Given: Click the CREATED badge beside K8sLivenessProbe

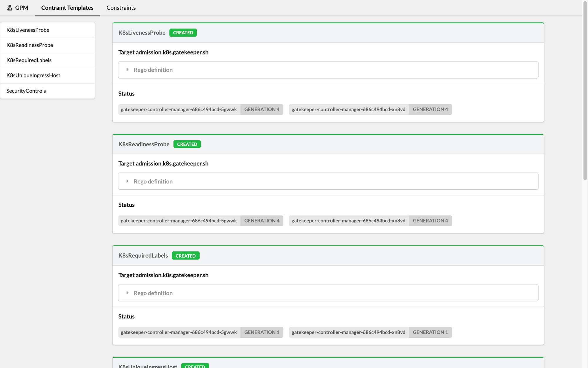Looking at the screenshot, I should [x=183, y=33].
